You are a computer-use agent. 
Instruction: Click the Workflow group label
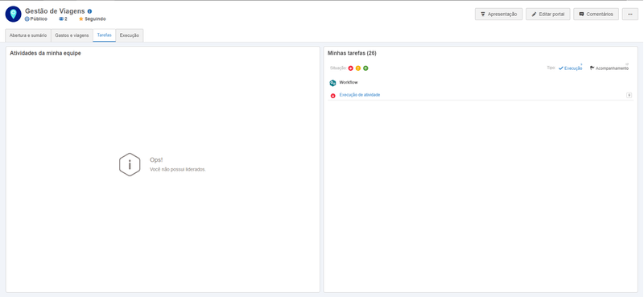tap(349, 83)
